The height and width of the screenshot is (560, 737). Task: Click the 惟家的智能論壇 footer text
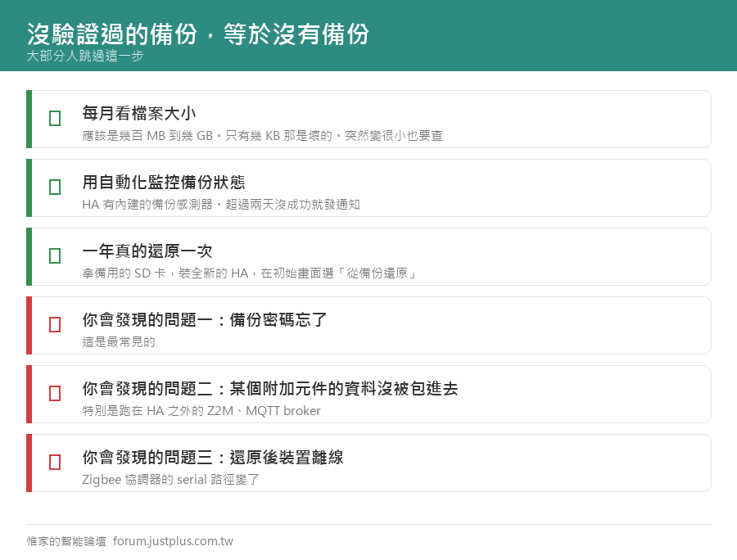(x=66, y=541)
